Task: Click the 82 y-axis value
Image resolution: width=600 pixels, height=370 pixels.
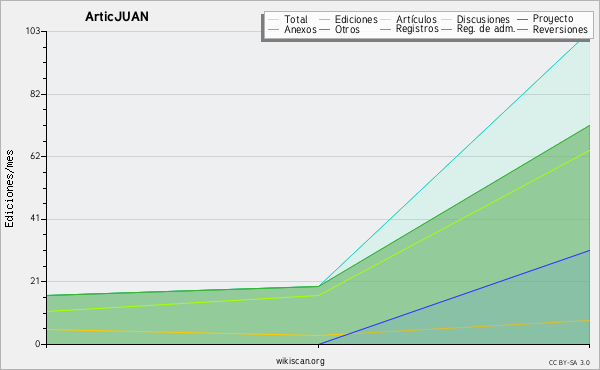Action: [35, 94]
